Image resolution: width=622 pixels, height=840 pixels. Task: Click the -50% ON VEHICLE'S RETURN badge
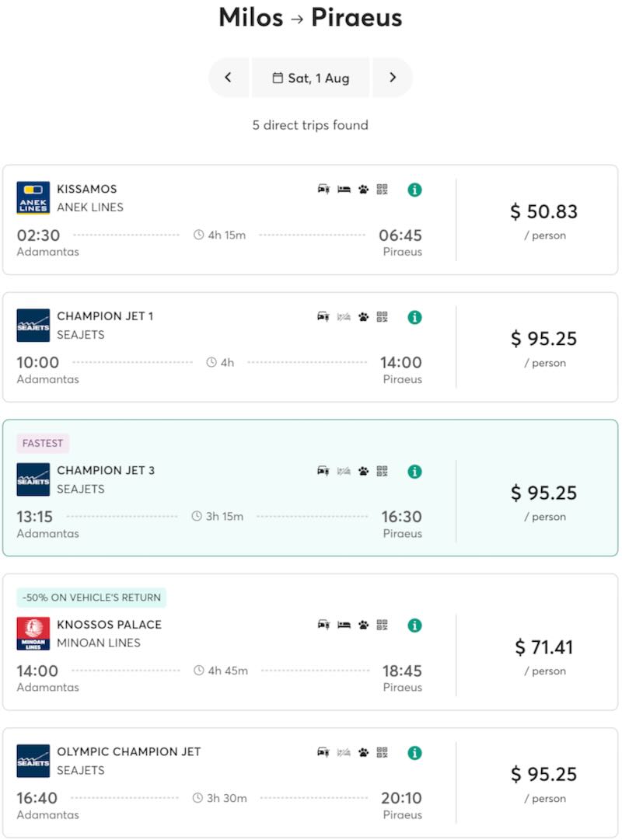coord(90,598)
